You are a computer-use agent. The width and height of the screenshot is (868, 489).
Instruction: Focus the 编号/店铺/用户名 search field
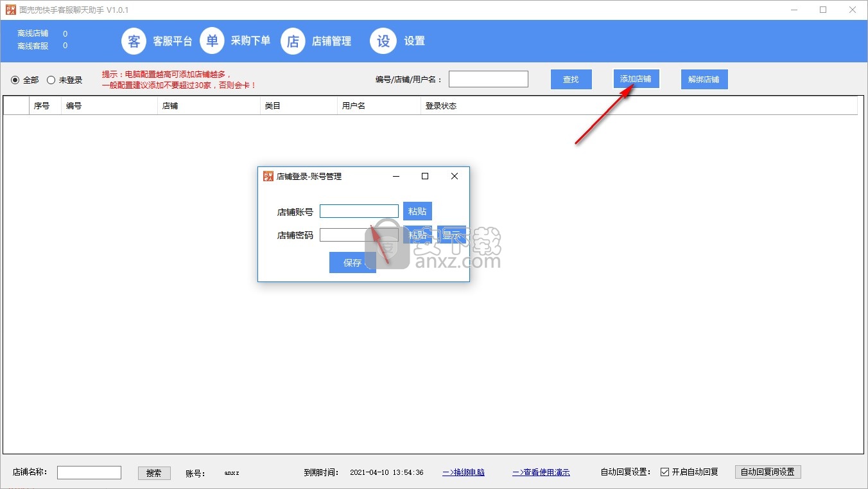click(489, 79)
